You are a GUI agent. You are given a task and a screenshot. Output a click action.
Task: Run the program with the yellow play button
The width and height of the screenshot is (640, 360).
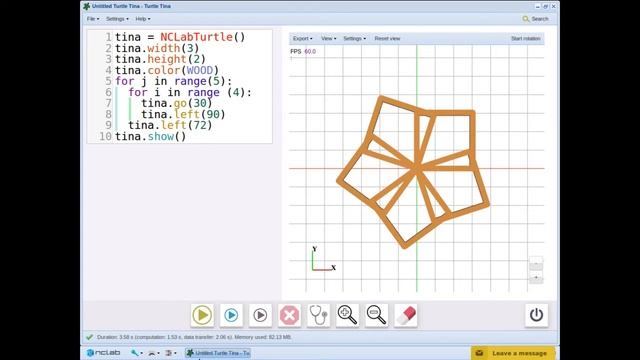[x=202, y=315]
